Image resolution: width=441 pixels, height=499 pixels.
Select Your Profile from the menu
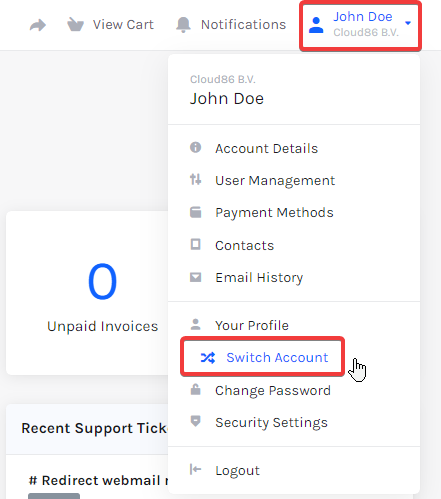(252, 325)
